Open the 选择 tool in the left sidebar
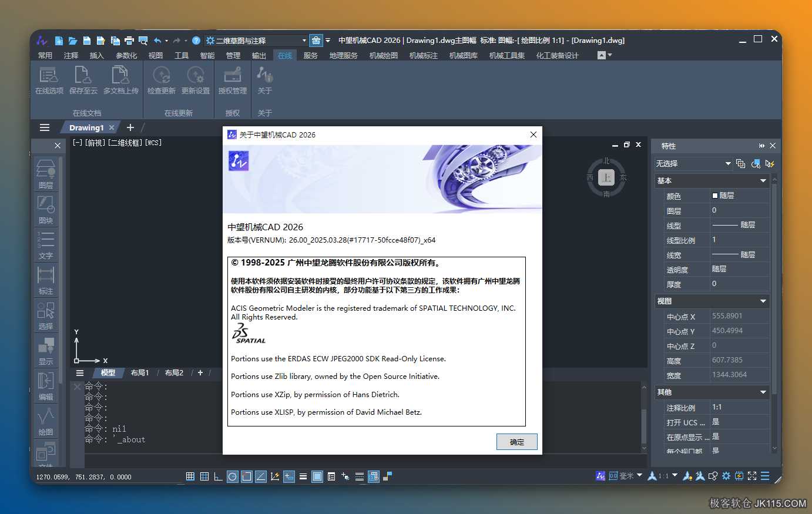Viewport: 812px width, 514px height. pos(46,315)
